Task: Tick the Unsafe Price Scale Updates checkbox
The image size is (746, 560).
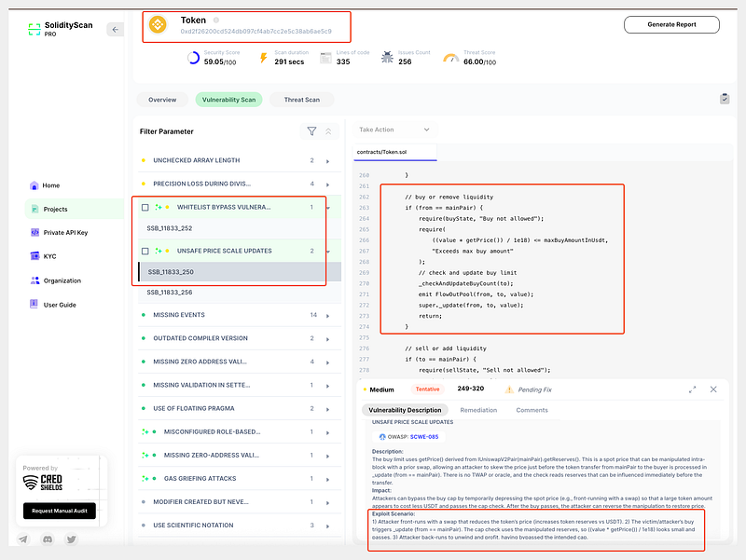Action: (145, 251)
